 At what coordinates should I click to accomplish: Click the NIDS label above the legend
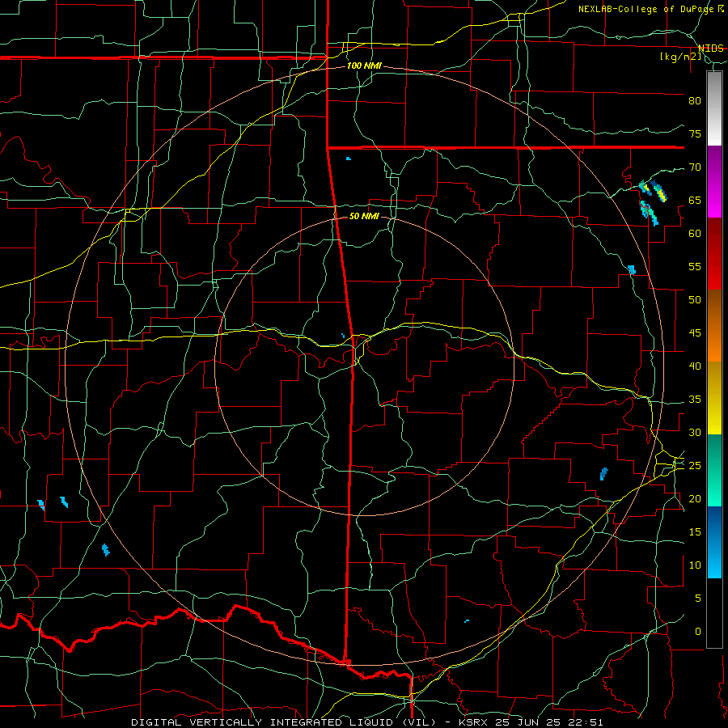coord(711,49)
